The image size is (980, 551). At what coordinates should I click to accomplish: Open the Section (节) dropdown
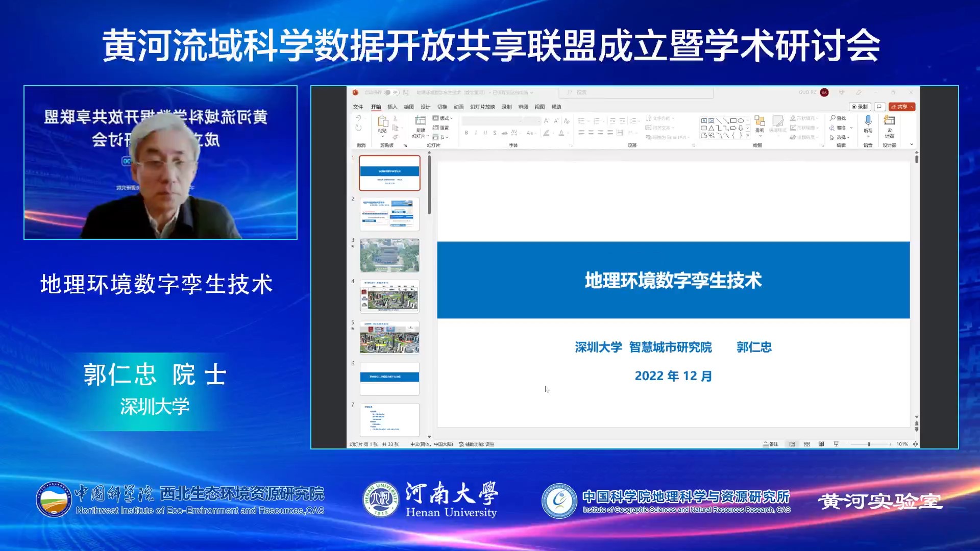point(440,137)
